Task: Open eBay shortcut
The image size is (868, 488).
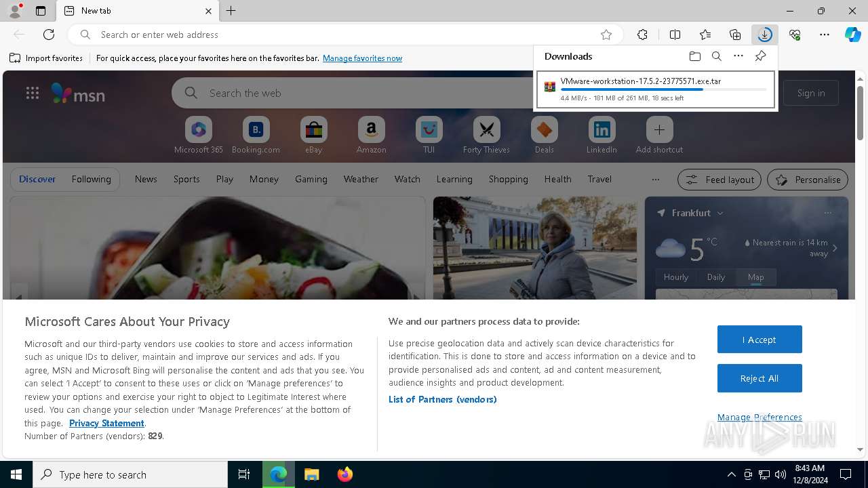Action: [313, 136]
